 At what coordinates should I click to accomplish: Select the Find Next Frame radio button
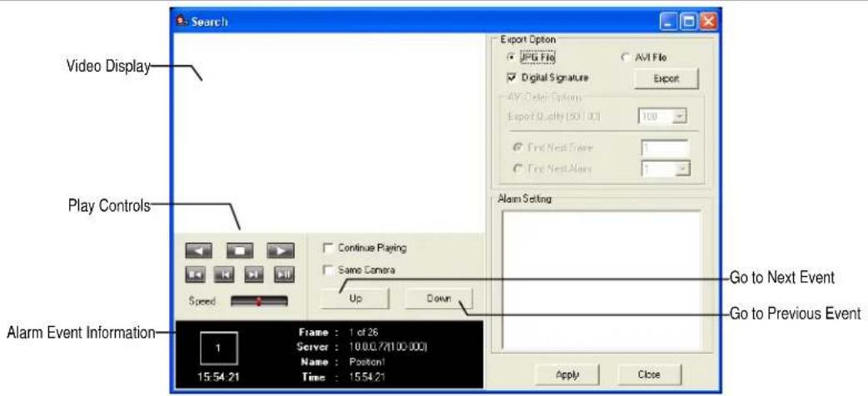click(518, 148)
